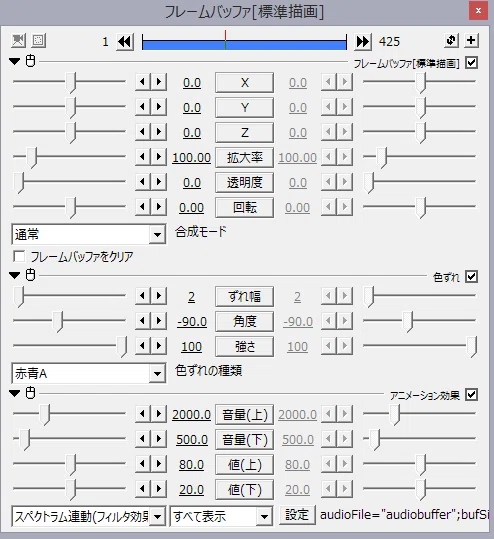Click the X parameter button
494x539 pixels.
click(244, 82)
